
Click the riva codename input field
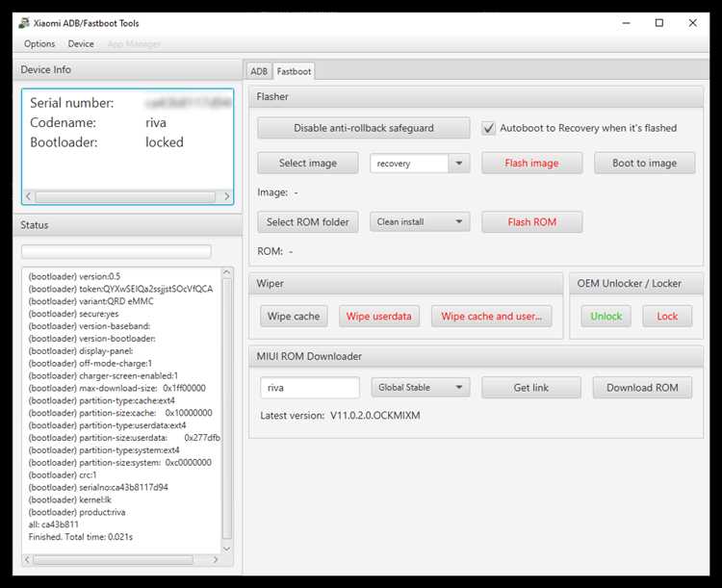coord(310,388)
